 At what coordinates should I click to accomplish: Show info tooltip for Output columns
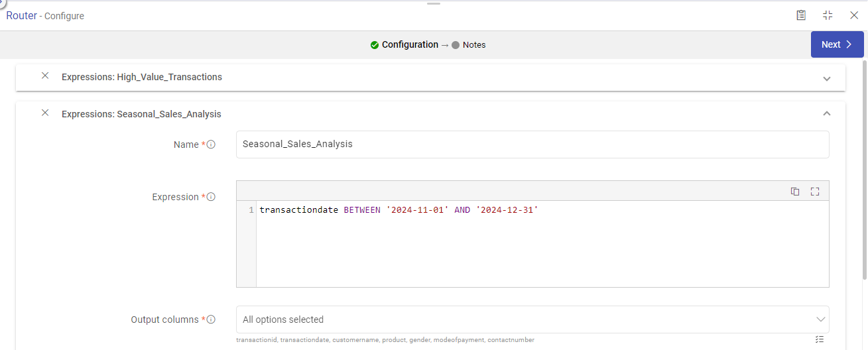point(211,320)
